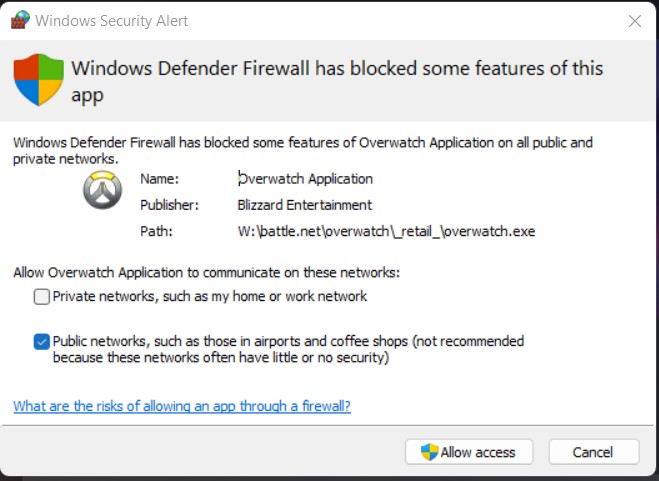Click the 'Name:' field label

(x=159, y=179)
